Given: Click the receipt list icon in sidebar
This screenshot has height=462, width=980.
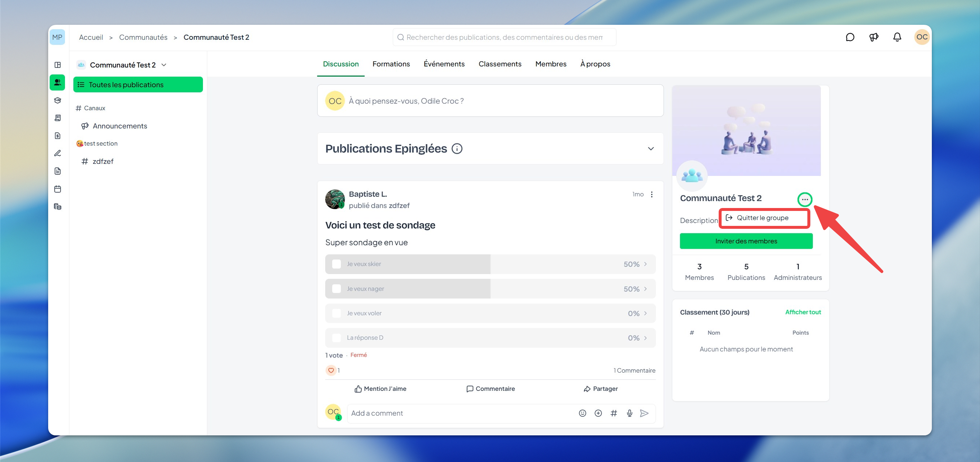Looking at the screenshot, I should click(57, 118).
